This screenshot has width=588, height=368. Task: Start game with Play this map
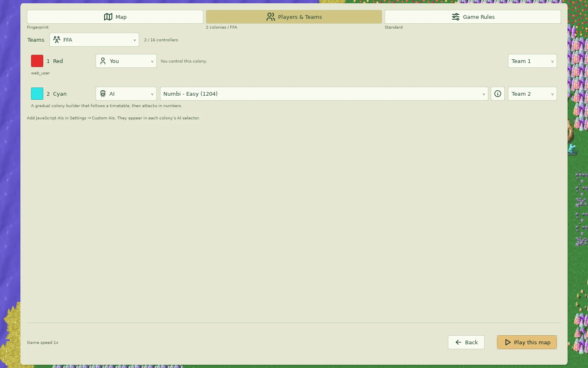point(527,342)
